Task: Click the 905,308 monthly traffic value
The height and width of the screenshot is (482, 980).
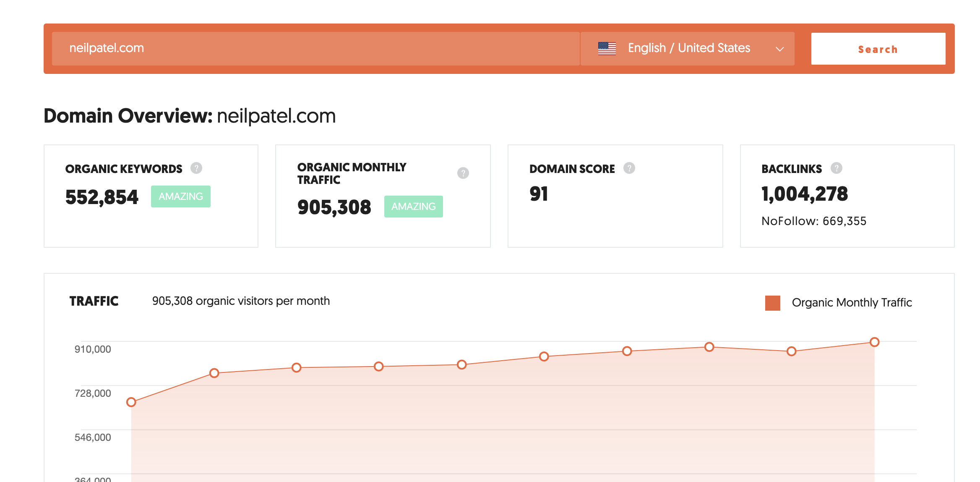Action: click(x=334, y=207)
